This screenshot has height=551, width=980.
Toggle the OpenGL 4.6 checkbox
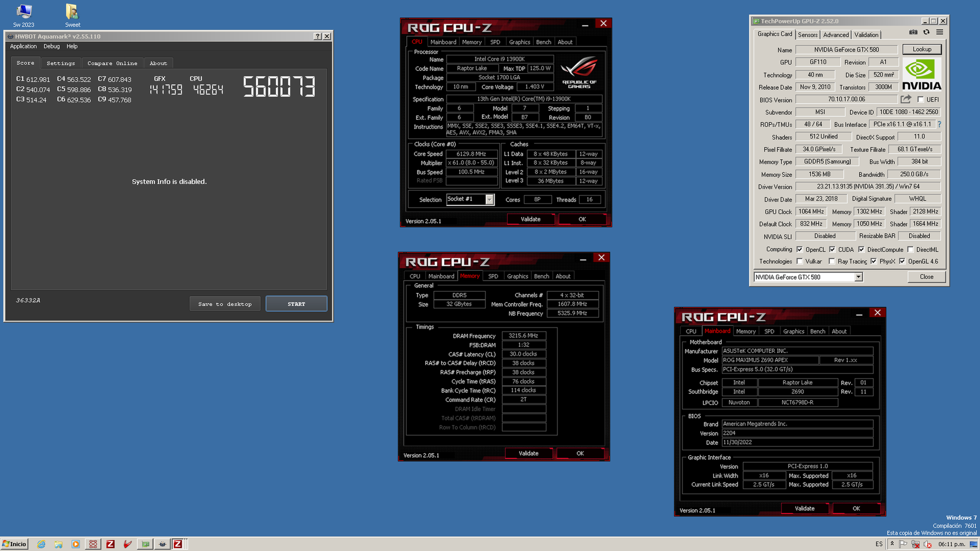[x=902, y=261]
